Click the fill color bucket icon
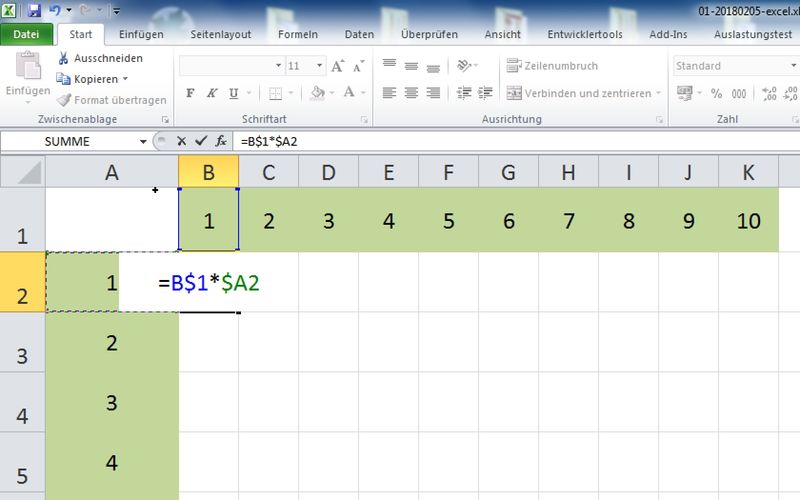 point(317,93)
